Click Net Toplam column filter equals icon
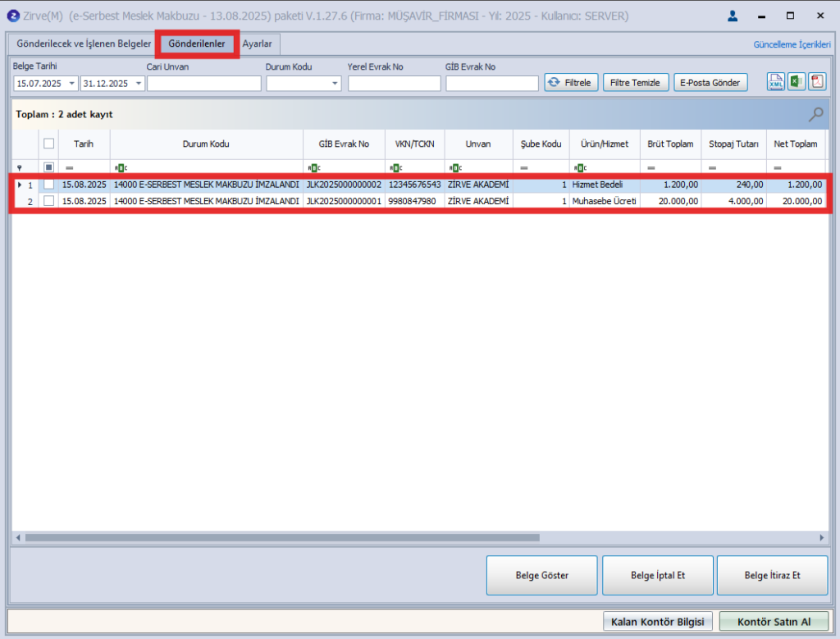This screenshot has width=840, height=639. [778, 167]
